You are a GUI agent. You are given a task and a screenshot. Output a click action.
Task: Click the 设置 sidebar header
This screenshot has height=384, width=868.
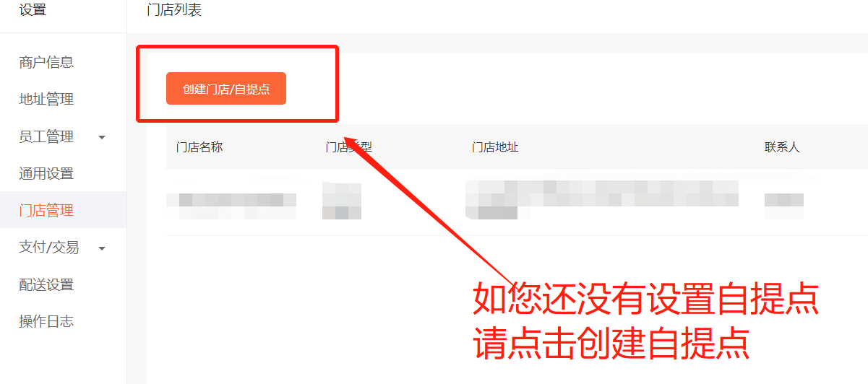tap(33, 10)
